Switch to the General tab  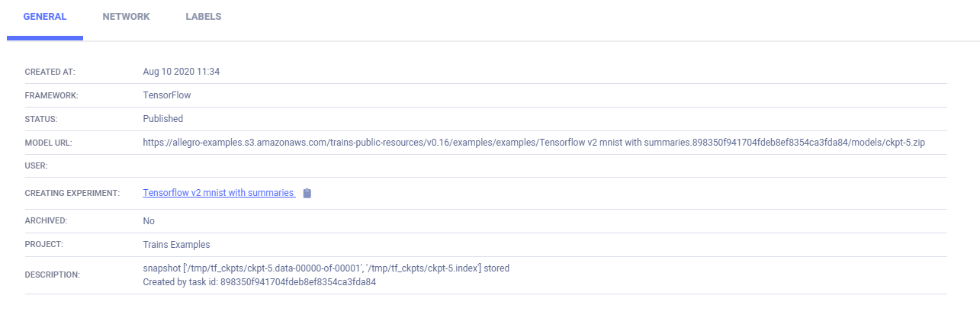point(45,17)
